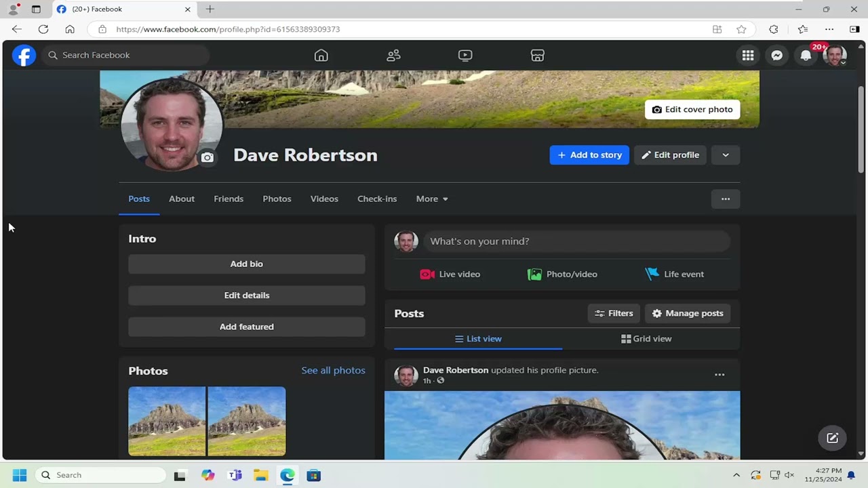Click the page vertical scrollbar
Viewport: 868px width, 488px height.
861,129
